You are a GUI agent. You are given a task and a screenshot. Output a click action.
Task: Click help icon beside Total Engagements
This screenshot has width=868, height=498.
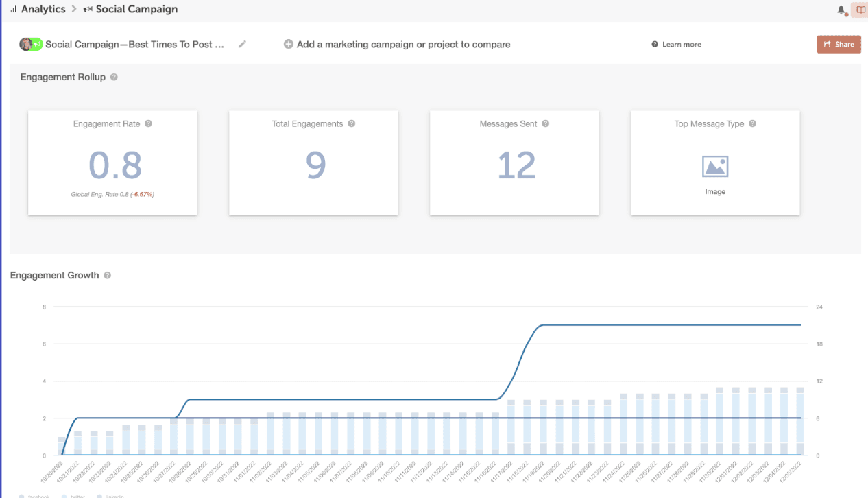pyautogui.click(x=351, y=124)
